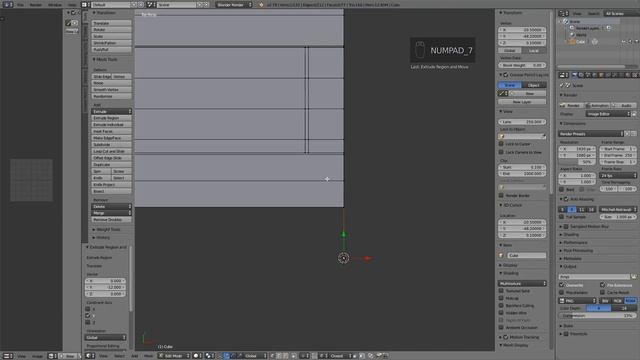Click the Remove Doubles button
This screenshot has width=640, height=360.
coord(111,220)
